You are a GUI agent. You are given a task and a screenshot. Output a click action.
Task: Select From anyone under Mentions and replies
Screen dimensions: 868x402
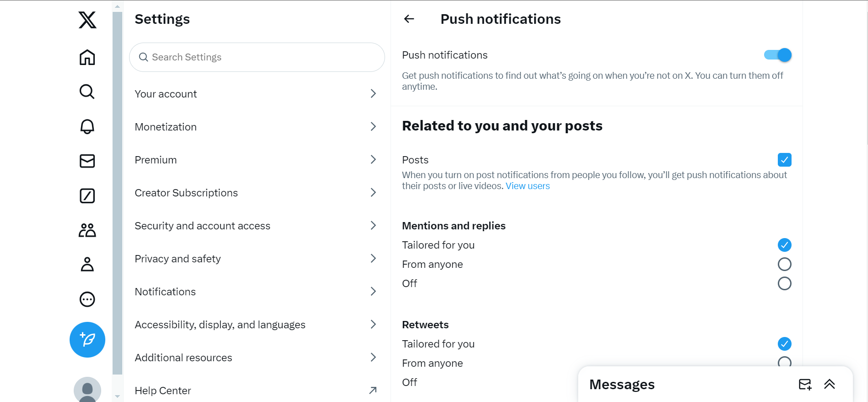point(784,264)
